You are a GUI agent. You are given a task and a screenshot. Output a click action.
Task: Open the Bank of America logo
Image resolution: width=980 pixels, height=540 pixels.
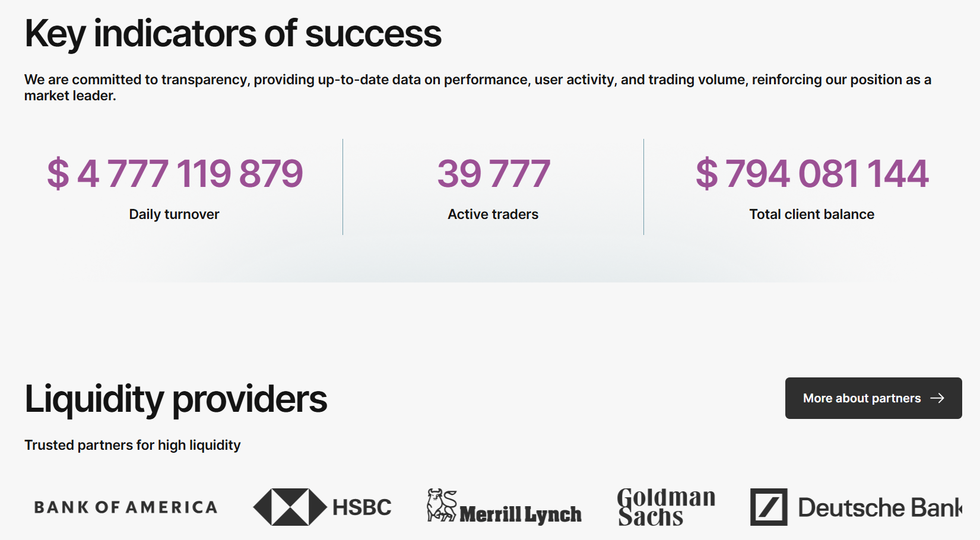(126, 507)
